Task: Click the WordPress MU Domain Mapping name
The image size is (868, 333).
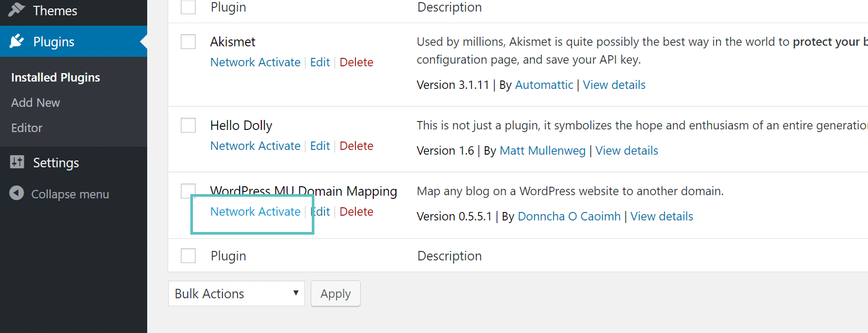Action: coord(304,191)
